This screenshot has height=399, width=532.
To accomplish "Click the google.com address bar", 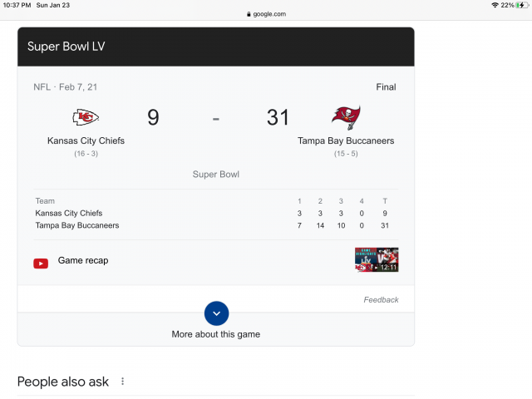I will (266, 14).
